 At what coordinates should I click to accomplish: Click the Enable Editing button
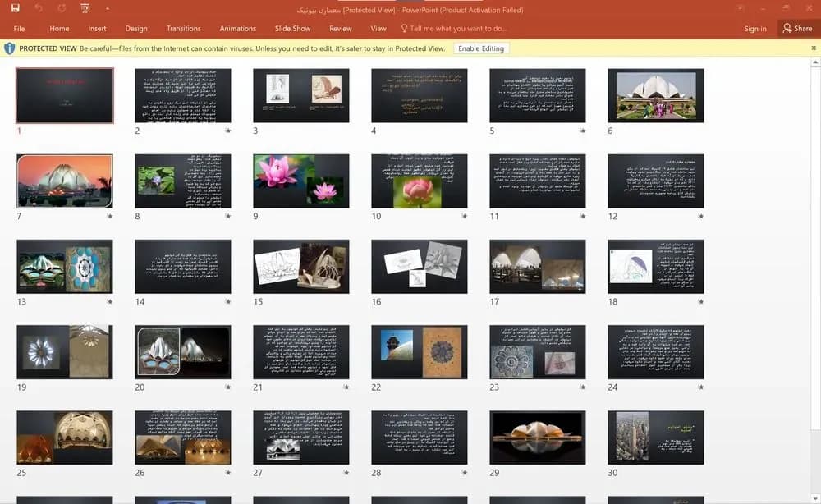480,48
